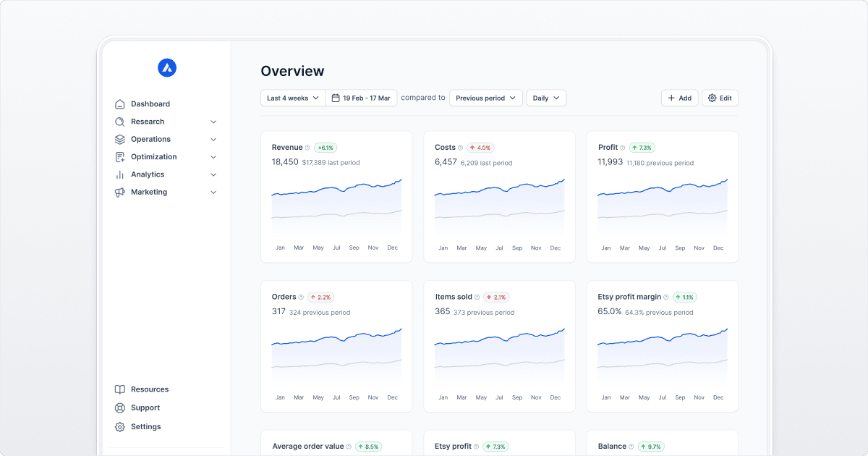Click the Marketing megaphone icon
The image size is (868, 456).
pyautogui.click(x=120, y=192)
